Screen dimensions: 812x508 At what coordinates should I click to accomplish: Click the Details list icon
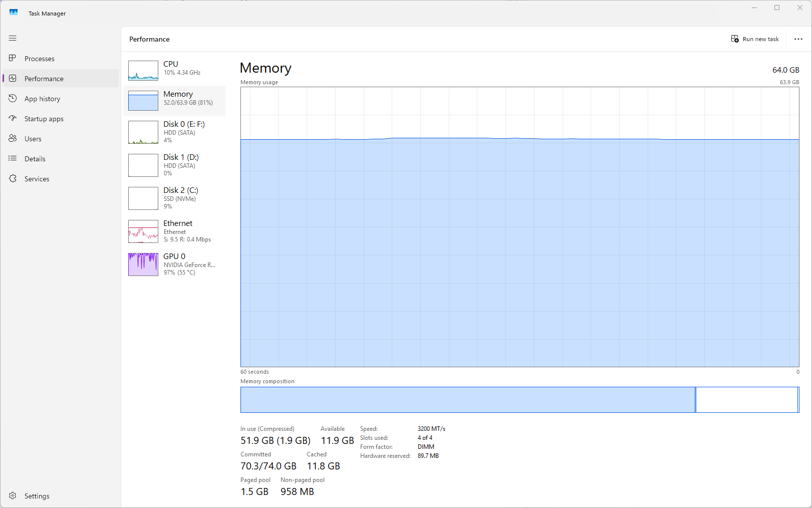(x=13, y=158)
